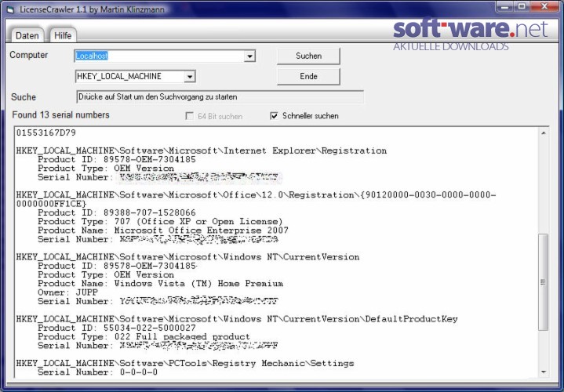Click the results scrollbar down arrow
This screenshot has width=564, height=392.
(543, 372)
